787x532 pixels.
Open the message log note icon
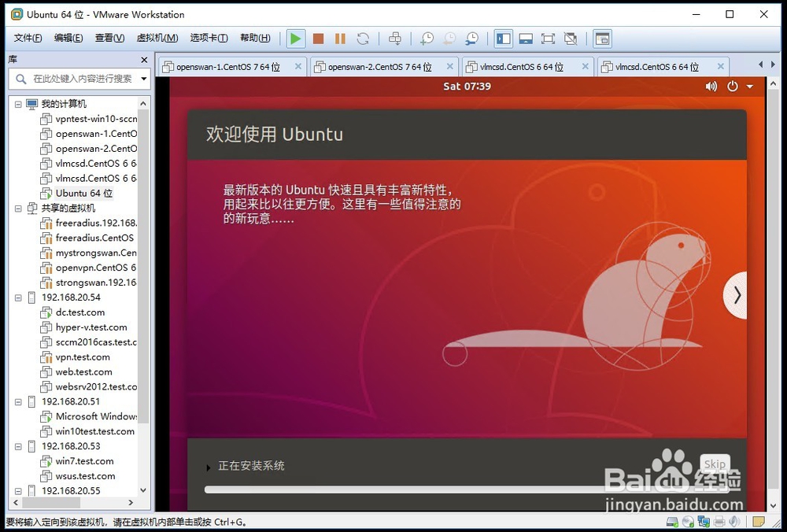pos(759,522)
